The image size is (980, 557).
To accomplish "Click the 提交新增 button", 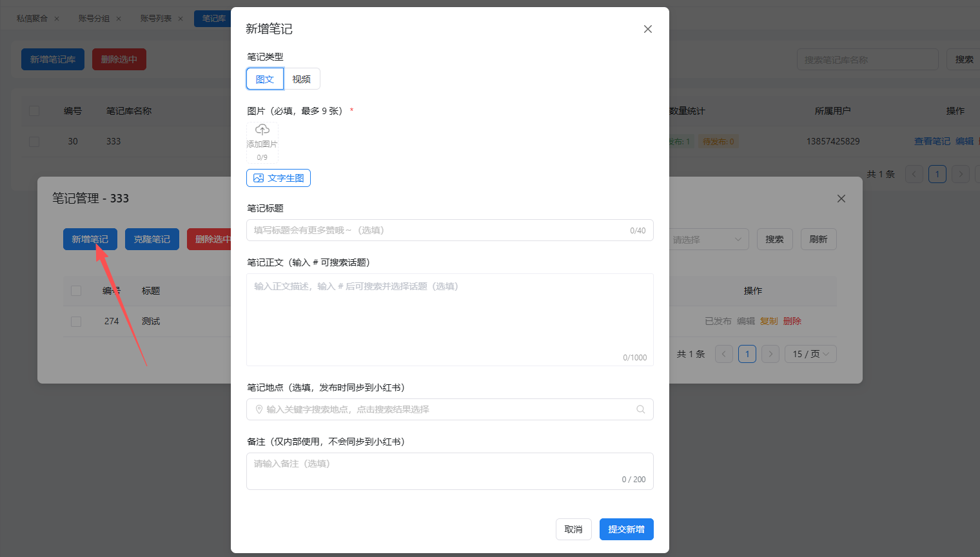I will (x=627, y=529).
